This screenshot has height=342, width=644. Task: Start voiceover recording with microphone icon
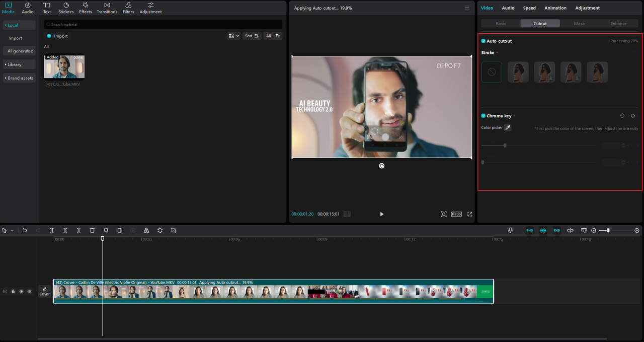[510, 230]
